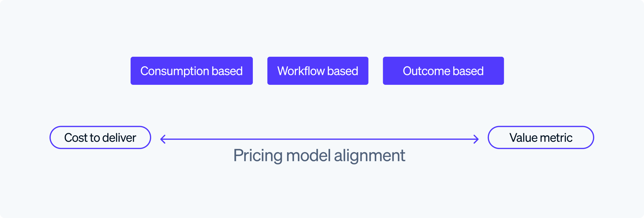Viewport: 644px width, 218px height.
Task: Click the word "Outcome" in the third box
Action: pos(426,71)
